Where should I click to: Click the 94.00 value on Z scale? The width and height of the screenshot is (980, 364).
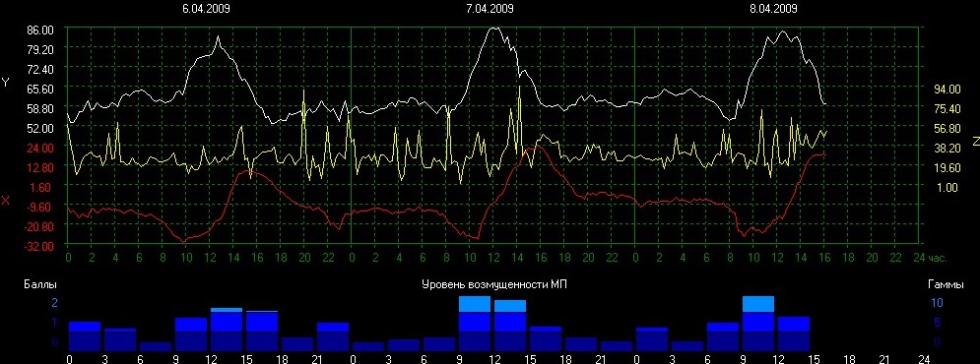(943, 90)
